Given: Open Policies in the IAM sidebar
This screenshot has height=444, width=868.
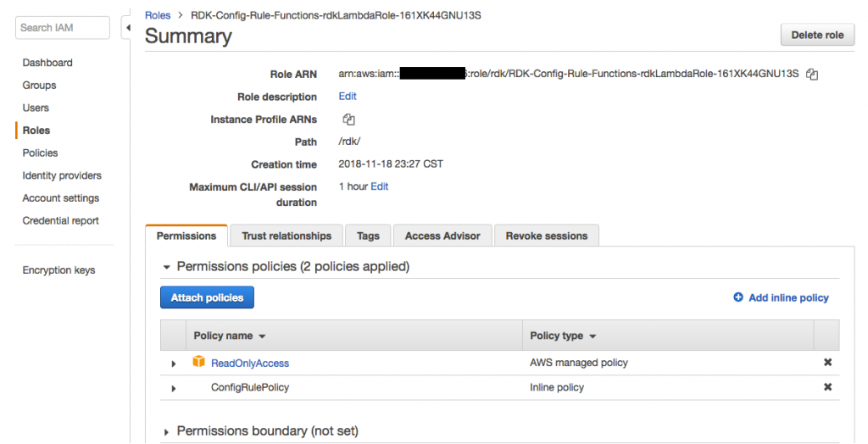Looking at the screenshot, I should pos(41,153).
